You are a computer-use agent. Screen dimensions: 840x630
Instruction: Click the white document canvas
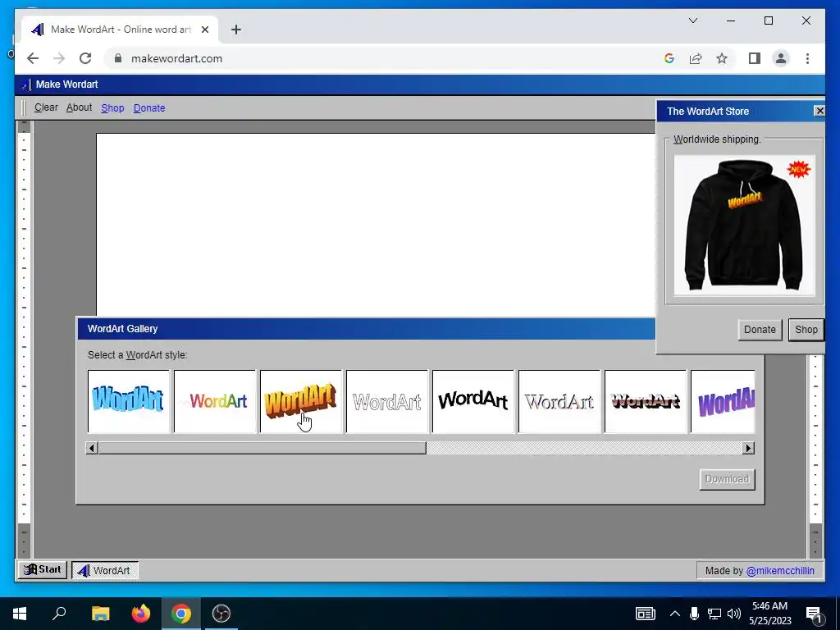pyautogui.click(x=376, y=225)
